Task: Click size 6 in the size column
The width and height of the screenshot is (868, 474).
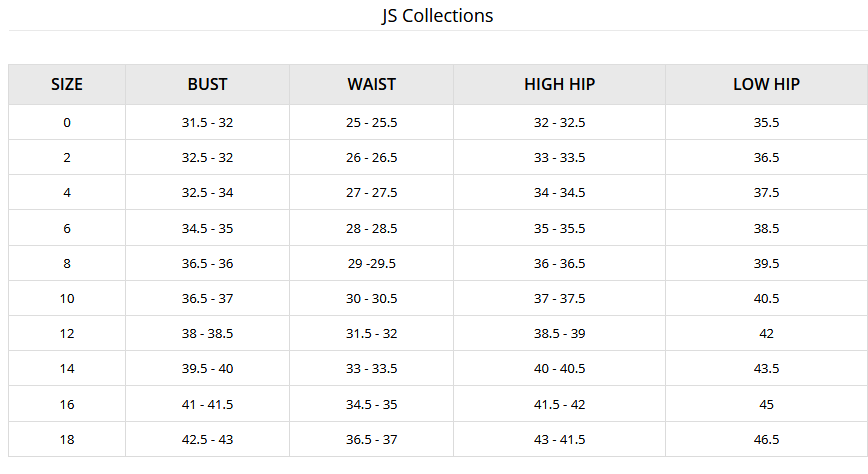Action: [x=67, y=228]
